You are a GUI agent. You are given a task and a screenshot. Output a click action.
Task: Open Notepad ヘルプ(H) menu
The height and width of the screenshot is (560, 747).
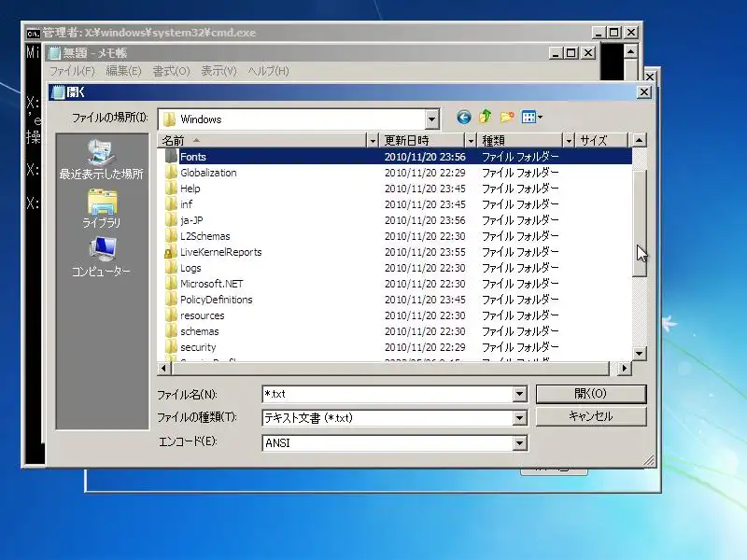click(268, 72)
